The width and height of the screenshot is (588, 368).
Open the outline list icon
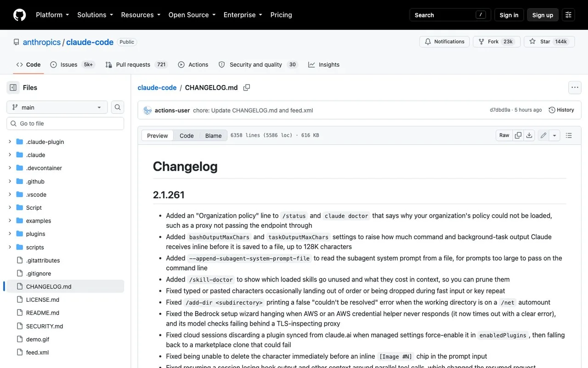(x=569, y=135)
